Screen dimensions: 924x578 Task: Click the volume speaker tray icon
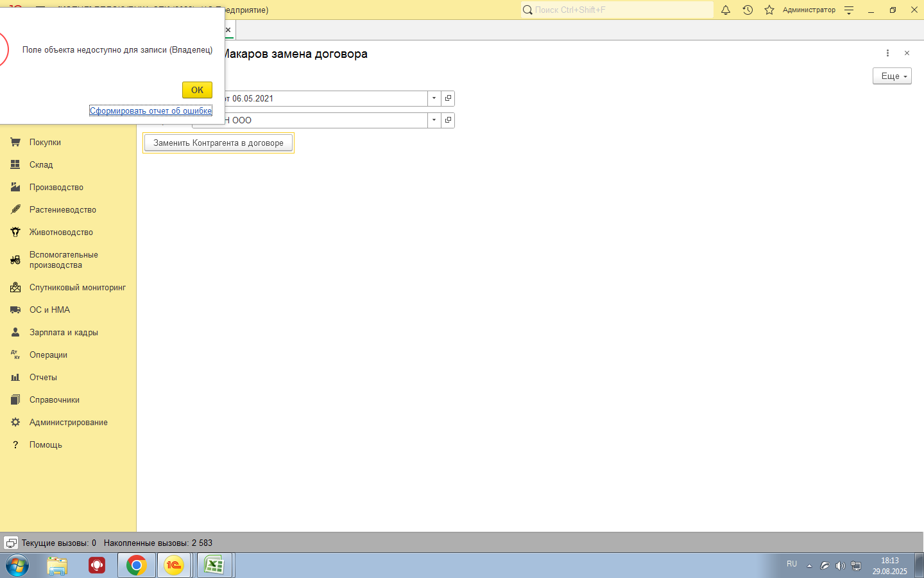(840, 566)
